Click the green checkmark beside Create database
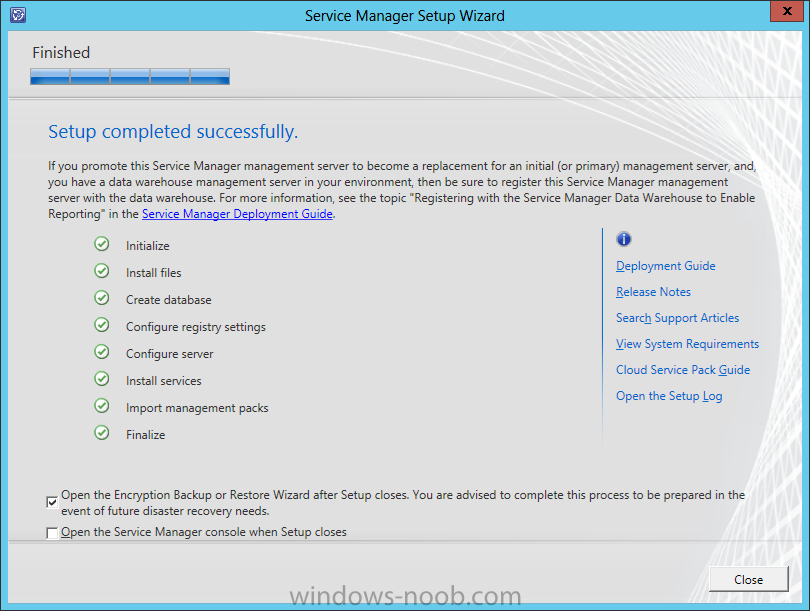 tap(102, 298)
